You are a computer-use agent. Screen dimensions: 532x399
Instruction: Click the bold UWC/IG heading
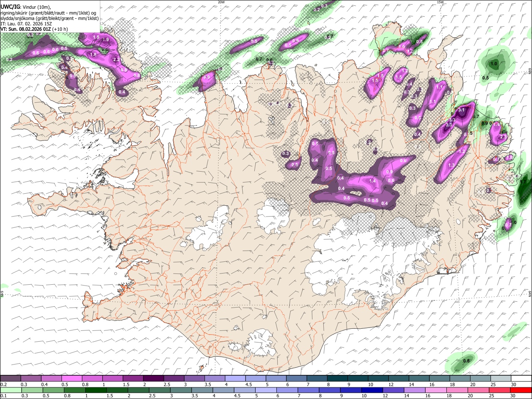[x=10, y=6]
